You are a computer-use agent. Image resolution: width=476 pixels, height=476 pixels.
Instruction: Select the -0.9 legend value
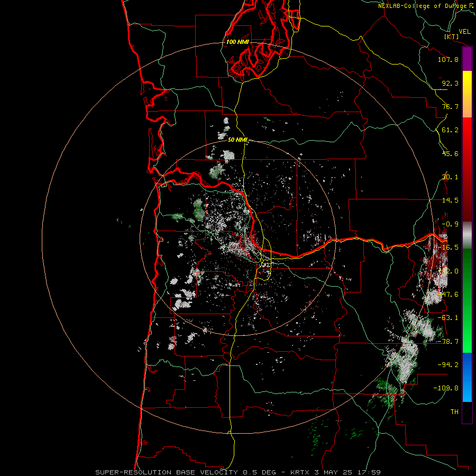pos(450,224)
